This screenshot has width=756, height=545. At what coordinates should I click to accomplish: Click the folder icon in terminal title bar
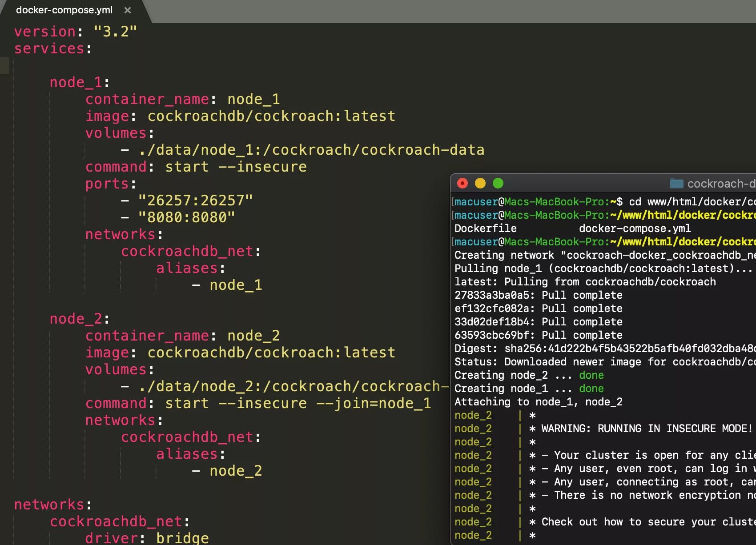point(676,183)
